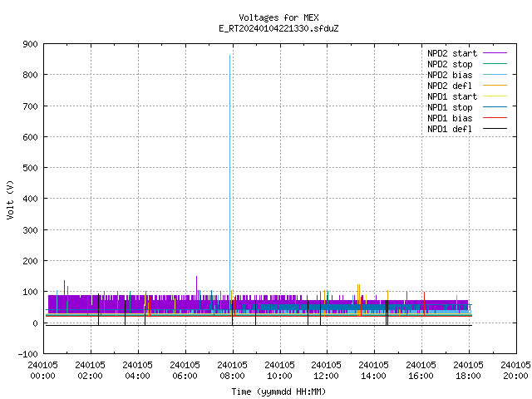Screen dimensions: 532x399
Task: Click the purple NPD2 start legend line
Action: click(x=495, y=53)
